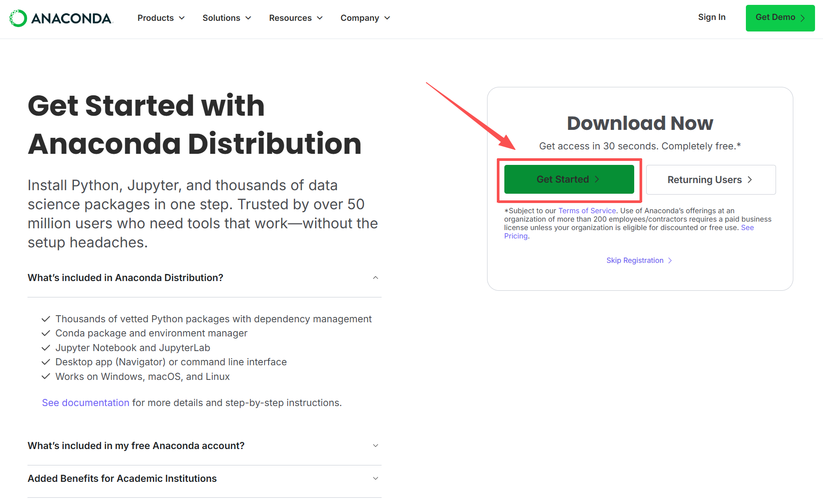Click the Returning Users button

click(711, 180)
